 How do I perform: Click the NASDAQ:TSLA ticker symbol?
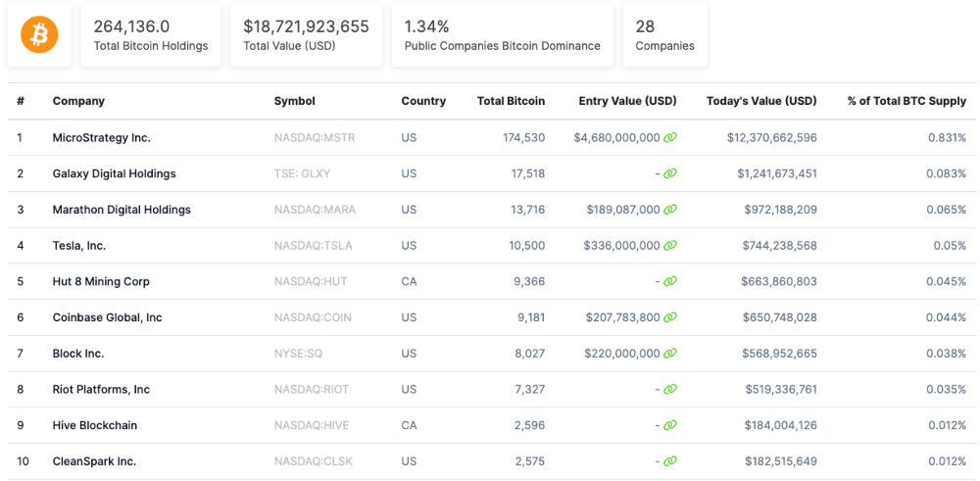tap(314, 246)
